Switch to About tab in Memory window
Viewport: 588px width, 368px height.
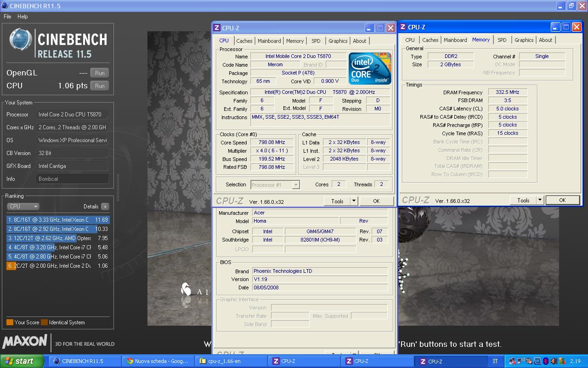pyautogui.click(x=546, y=40)
